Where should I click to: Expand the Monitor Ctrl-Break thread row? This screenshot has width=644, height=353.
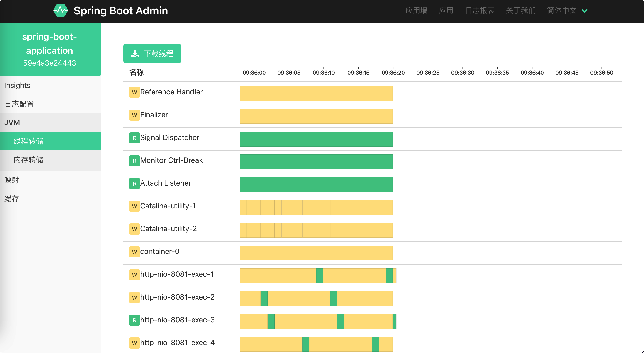point(373,162)
